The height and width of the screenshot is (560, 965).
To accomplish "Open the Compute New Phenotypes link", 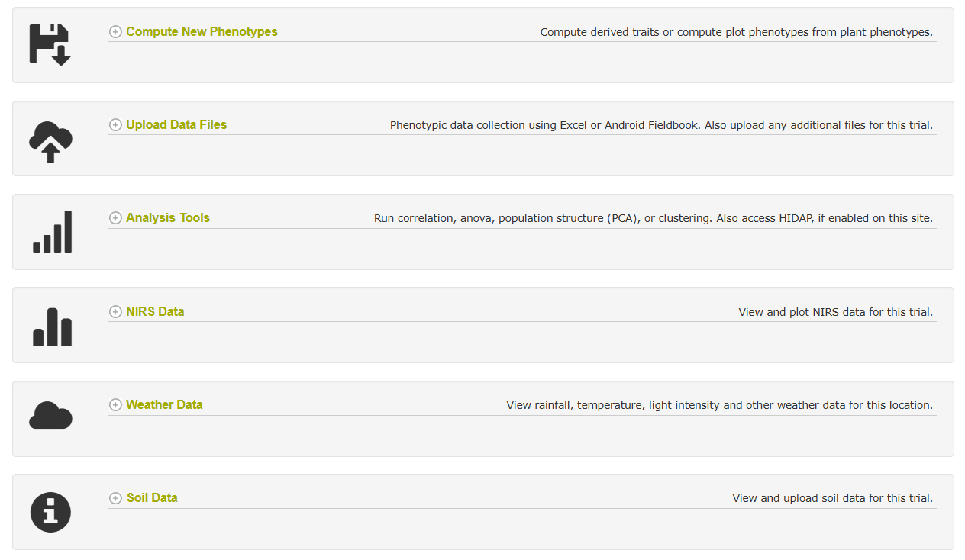I will (x=202, y=32).
